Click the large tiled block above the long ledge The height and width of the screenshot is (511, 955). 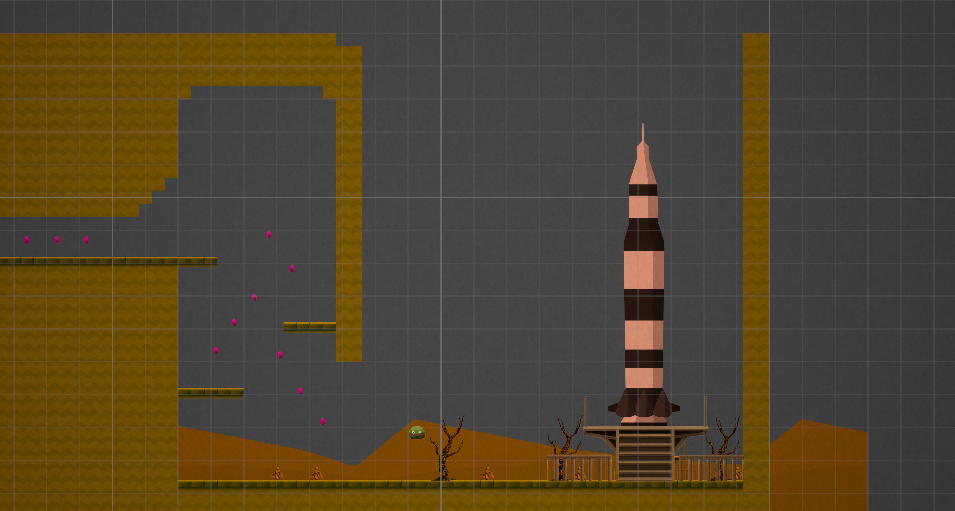point(88,125)
